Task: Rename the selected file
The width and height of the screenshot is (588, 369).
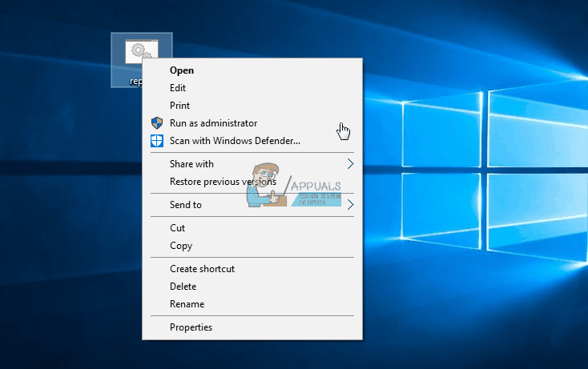Action: tap(187, 304)
